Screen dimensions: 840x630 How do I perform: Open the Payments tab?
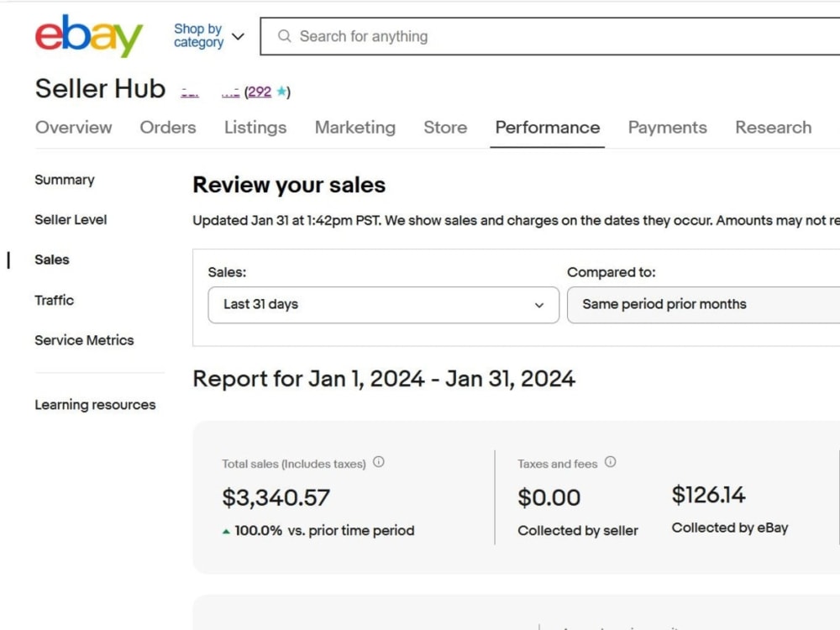(668, 128)
